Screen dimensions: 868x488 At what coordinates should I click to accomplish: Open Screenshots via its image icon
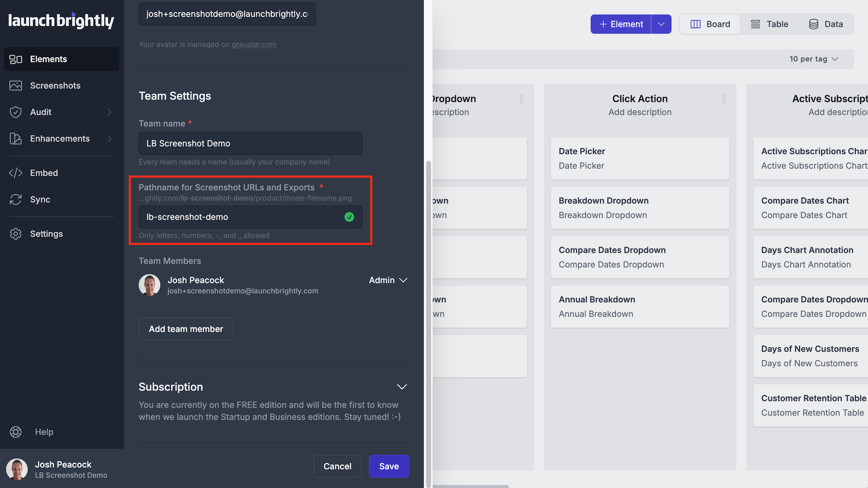(x=16, y=86)
